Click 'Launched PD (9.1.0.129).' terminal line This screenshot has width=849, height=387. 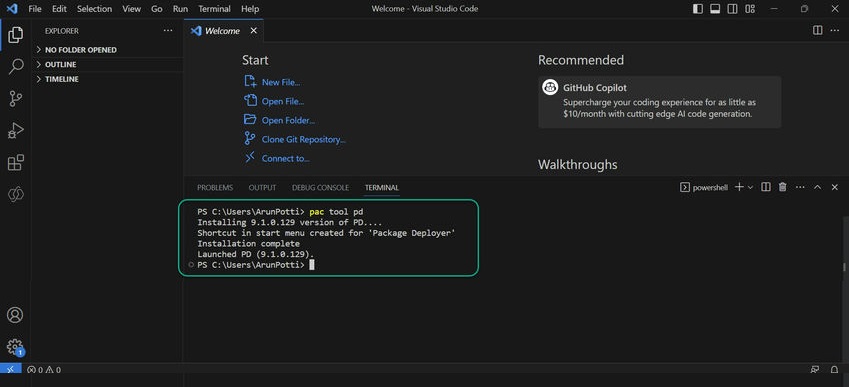coord(256,254)
